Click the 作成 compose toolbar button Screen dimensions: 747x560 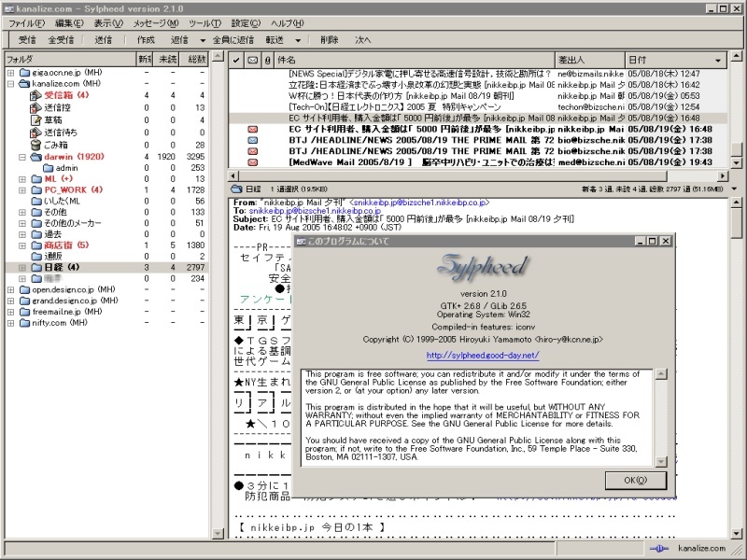[x=146, y=40]
